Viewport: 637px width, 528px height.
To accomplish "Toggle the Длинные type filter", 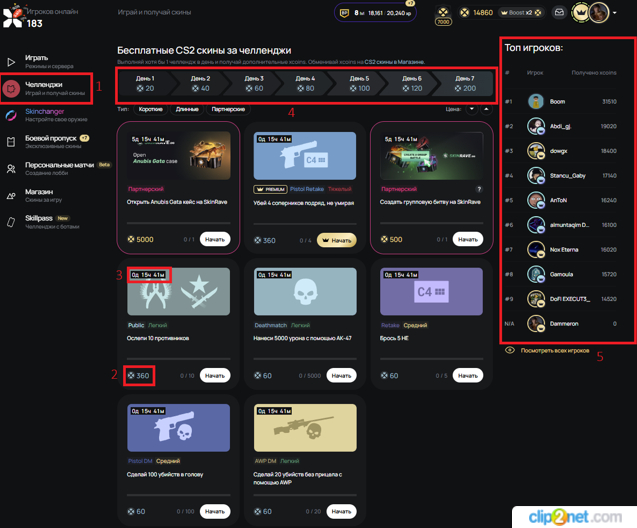I will click(187, 109).
